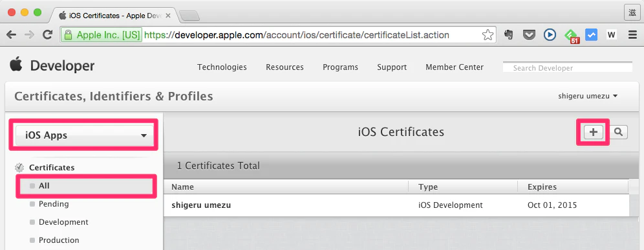Click the Certificates sidebar heading
The height and width of the screenshot is (250, 644).
[x=52, y=168]
